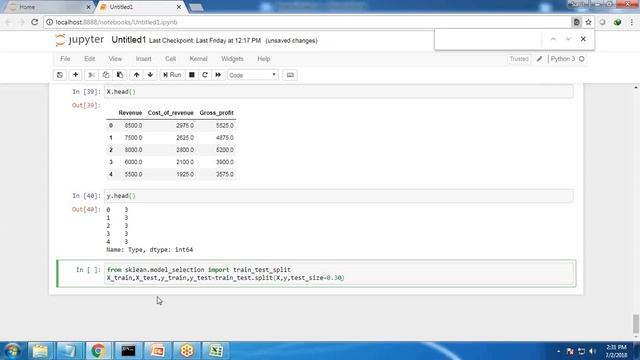This screenshot has height=360, width=640.
Task: Select the X.head() input cell
Action: point(339,92)
